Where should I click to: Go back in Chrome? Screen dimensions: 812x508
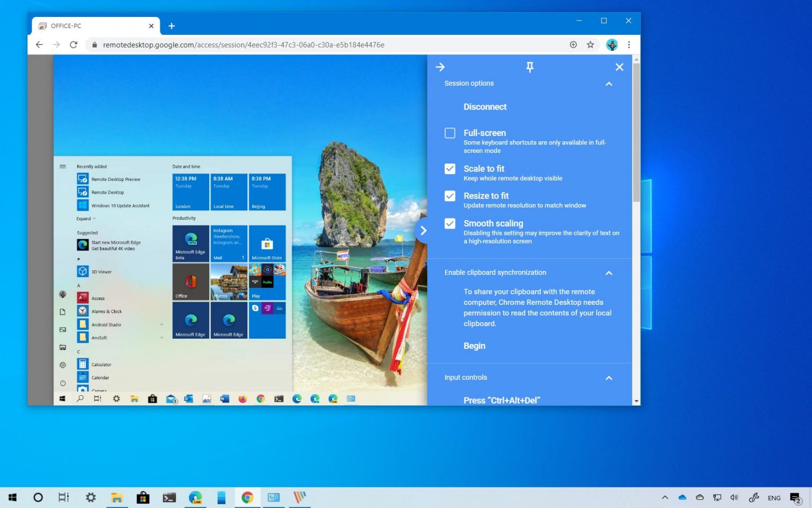39,45
